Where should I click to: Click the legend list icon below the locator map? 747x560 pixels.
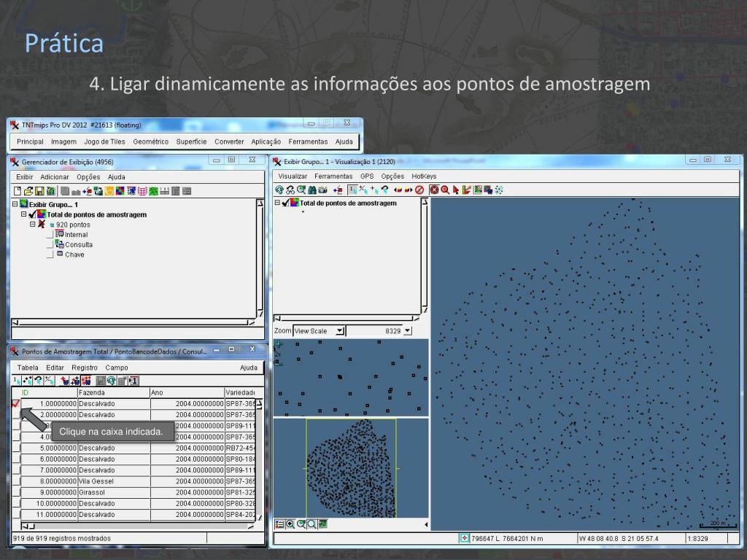[x=279, y=524]
